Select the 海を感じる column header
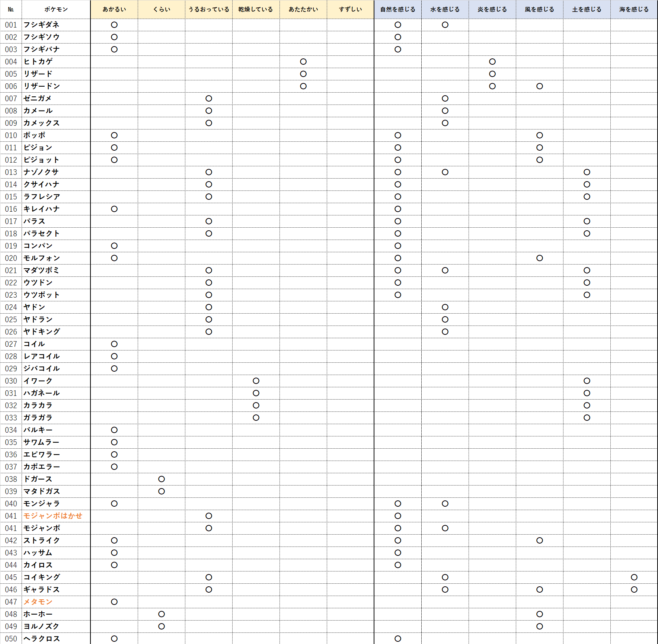This screenshot has height=644, width=658. click(x=634, y=9)
